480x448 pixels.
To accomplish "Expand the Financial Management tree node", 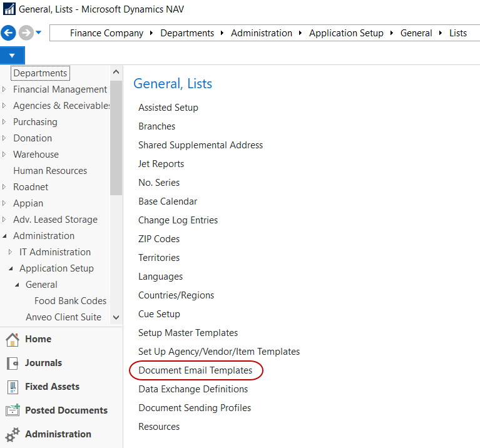I will (5, 89).
